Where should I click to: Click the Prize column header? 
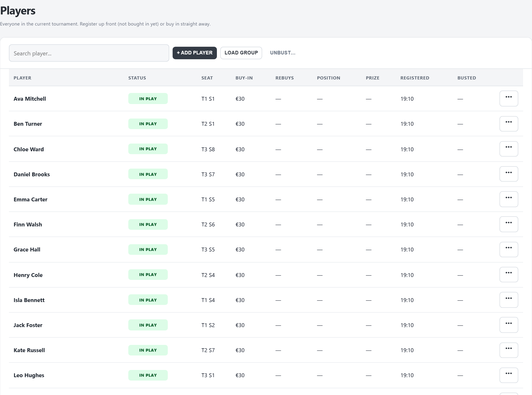[x=372, y=78]
